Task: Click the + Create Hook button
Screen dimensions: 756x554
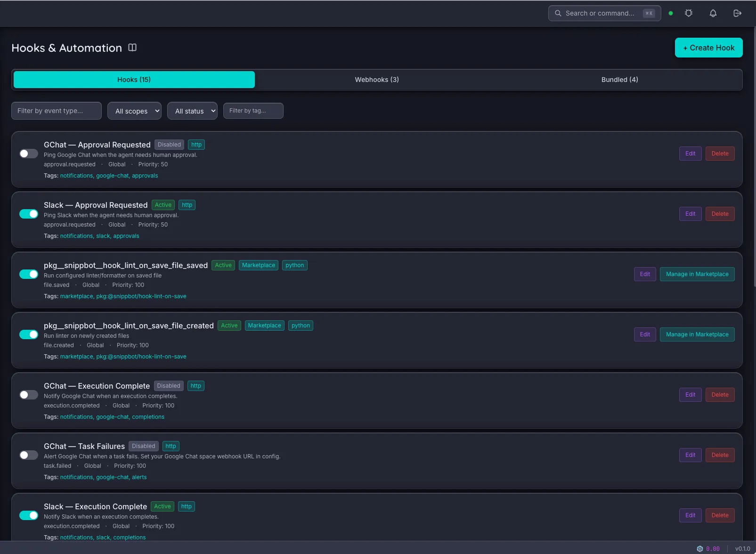Action: tap(709, 48)
